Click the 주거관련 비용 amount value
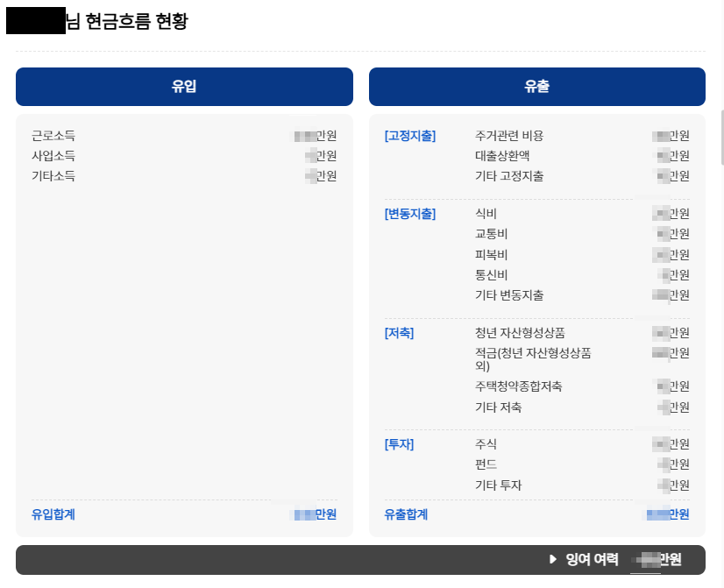Image resolution: width=724 pixels, height=588 pixels. pyautogui.click(x=671, y=136)
